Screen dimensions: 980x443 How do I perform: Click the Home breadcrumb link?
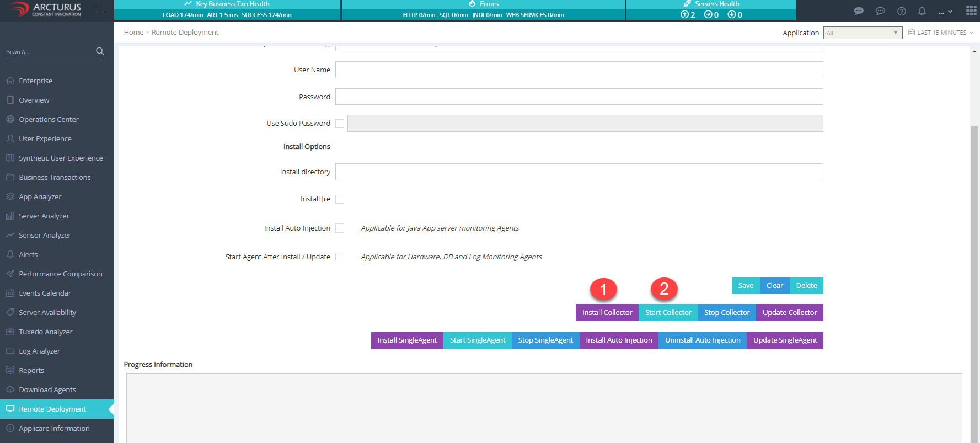pyautogui.click(x=133, y=33)
